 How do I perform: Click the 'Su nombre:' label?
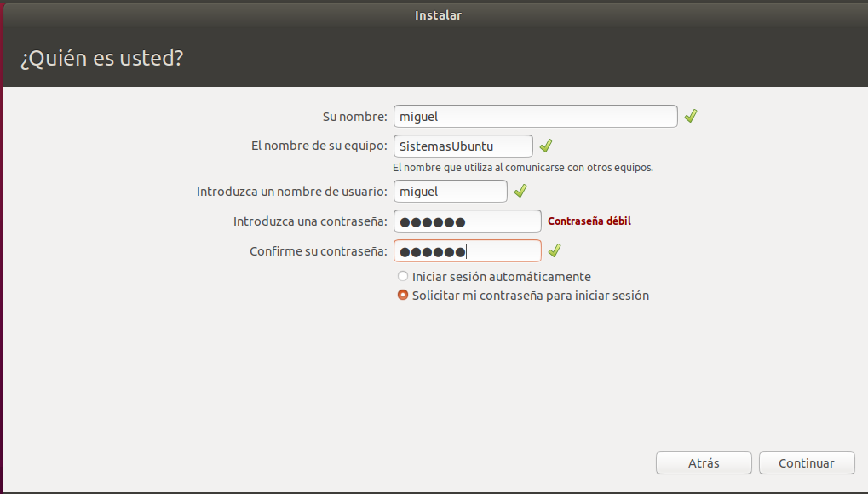click(354, 117)
